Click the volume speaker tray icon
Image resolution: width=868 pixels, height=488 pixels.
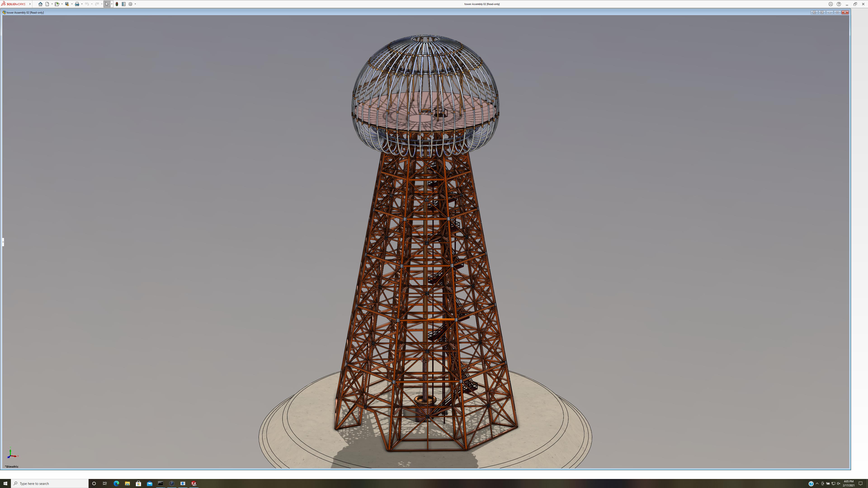[x=839, y=484]
